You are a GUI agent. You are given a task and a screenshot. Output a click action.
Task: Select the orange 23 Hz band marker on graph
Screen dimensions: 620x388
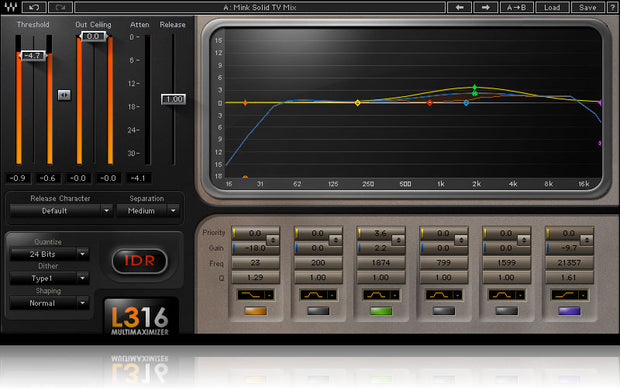tap(245, 103)
